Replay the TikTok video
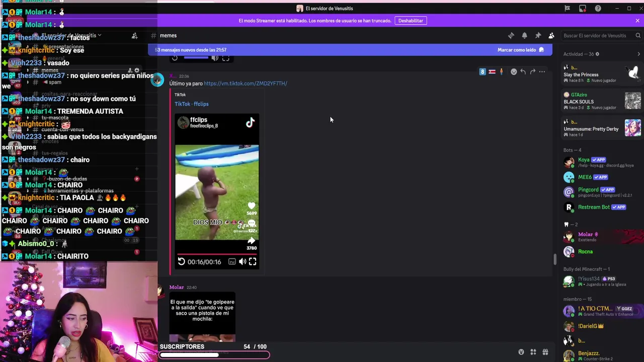 click(x=181, y=261)
